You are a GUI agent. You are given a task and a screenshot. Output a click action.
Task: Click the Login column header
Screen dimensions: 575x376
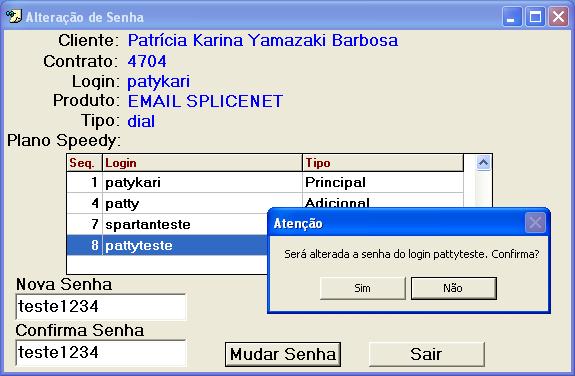tap(202, 163)
